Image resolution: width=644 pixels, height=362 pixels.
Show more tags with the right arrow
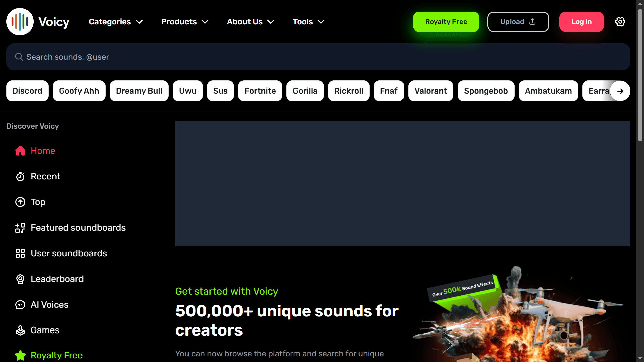click(620, 91)
